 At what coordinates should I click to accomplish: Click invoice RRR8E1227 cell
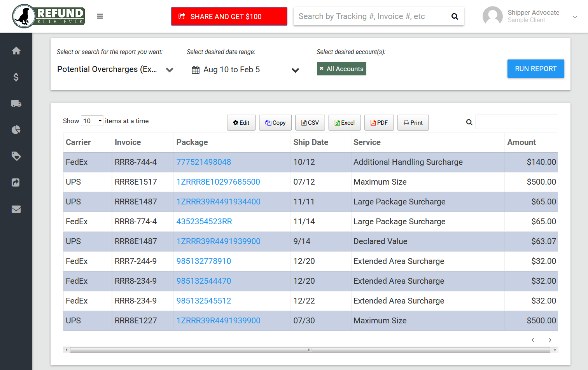click(x=143, y=321)
